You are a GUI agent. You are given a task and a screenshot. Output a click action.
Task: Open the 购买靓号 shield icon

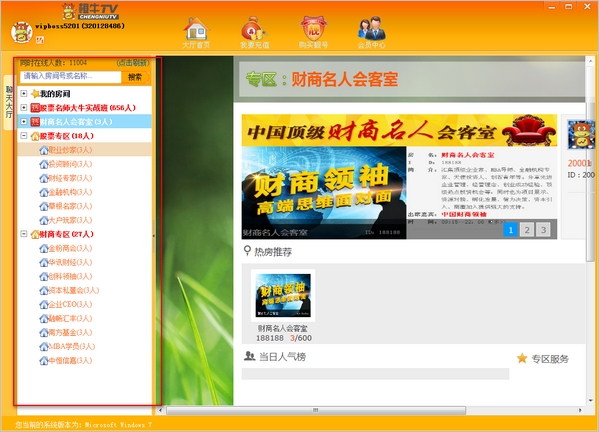[313, 28]
